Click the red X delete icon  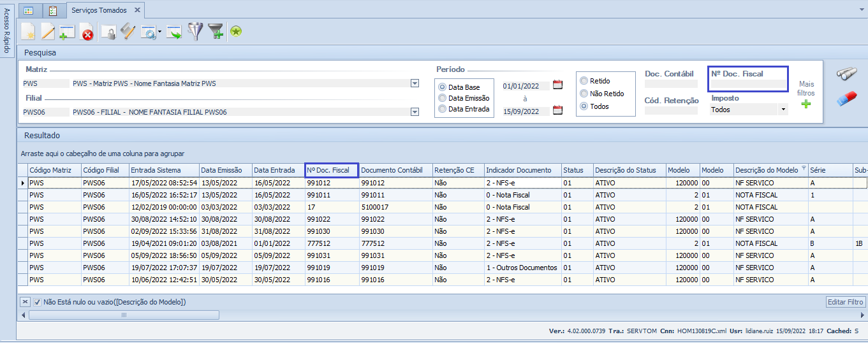tap(87, 32)
